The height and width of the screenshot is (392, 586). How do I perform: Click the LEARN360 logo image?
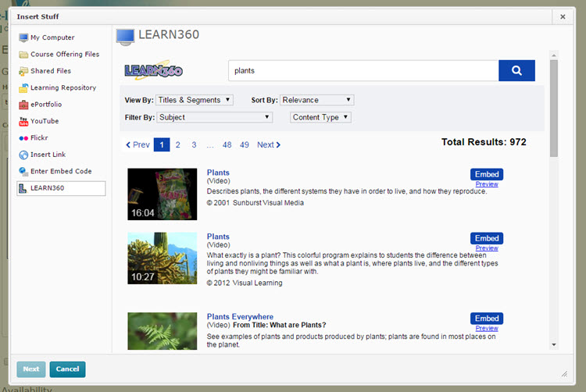154,70
